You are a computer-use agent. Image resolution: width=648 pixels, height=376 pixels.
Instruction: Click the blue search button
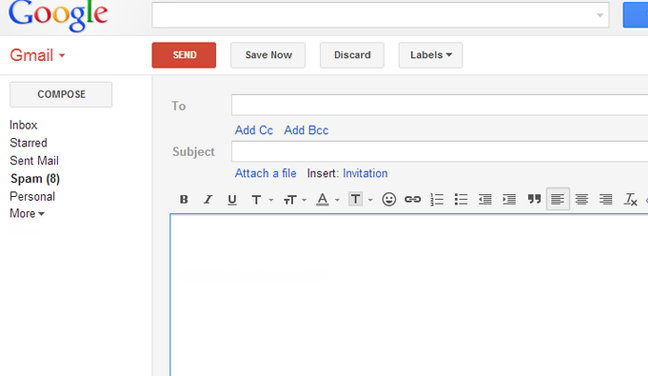point(636,15)
